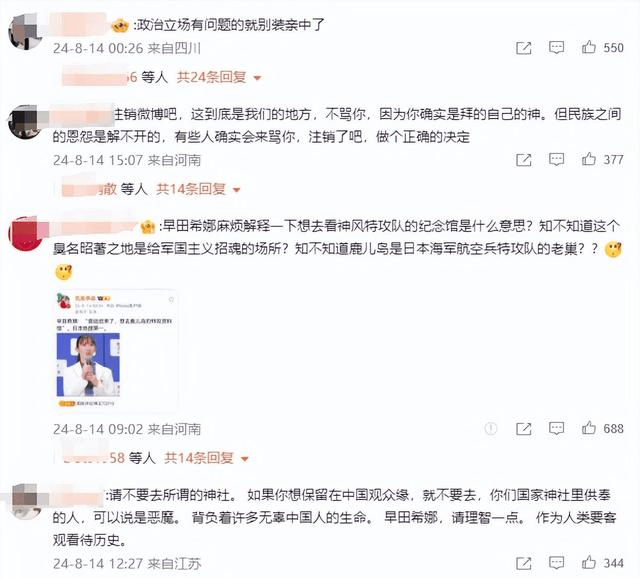Screen dimensions: 640x578
Task: Open avatar of the commenter from 江苏
Action: tap(26, 501)
